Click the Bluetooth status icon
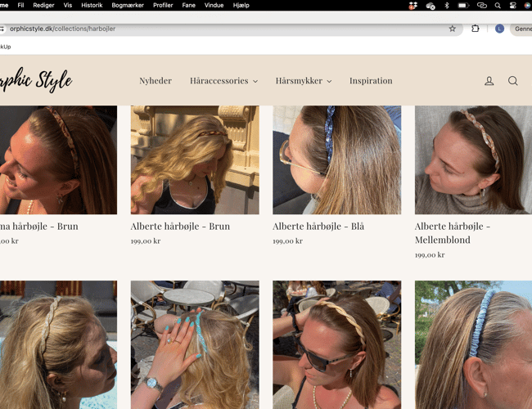This screenshot has height=409, width=532. (447, 5)
